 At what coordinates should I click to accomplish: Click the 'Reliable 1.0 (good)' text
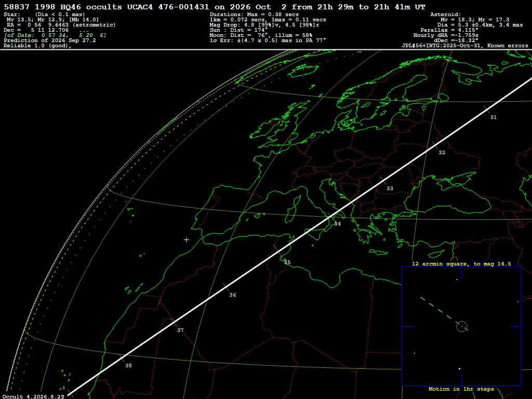pos(37,46)
